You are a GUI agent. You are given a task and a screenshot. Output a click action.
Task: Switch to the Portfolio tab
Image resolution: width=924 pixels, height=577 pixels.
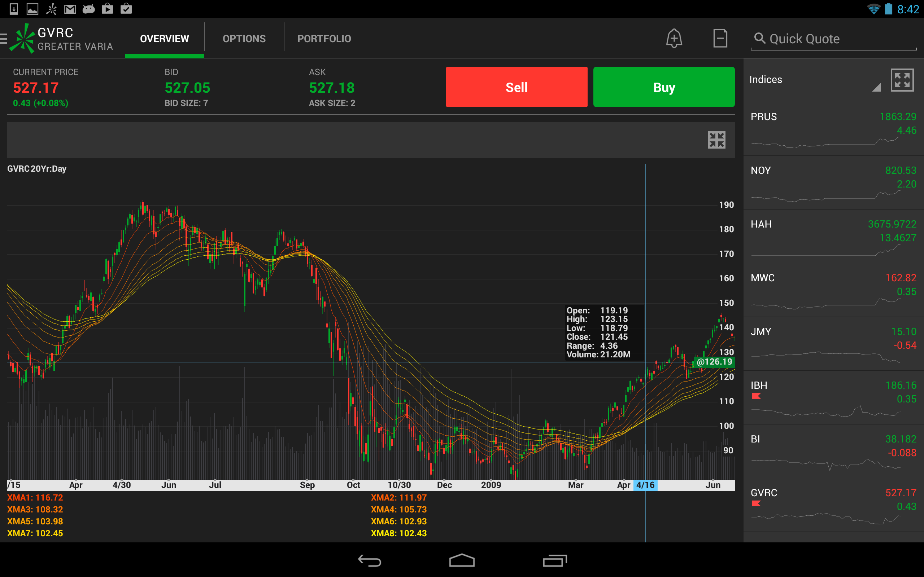324,39
